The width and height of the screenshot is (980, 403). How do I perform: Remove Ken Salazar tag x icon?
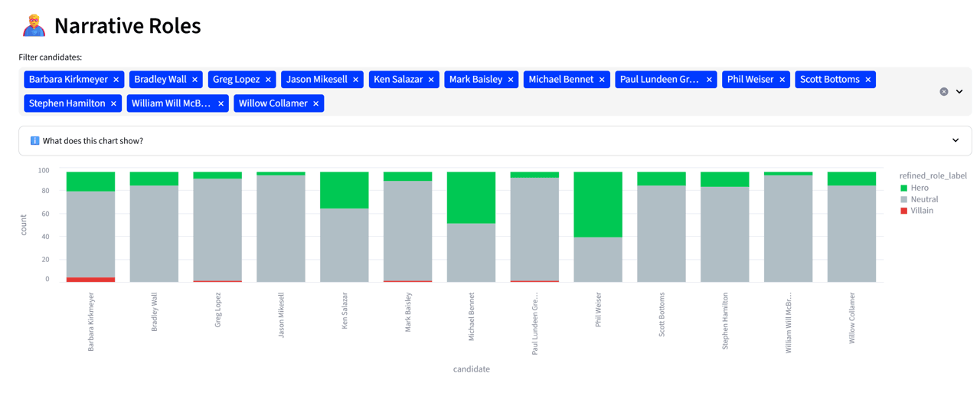coord(431,80)
